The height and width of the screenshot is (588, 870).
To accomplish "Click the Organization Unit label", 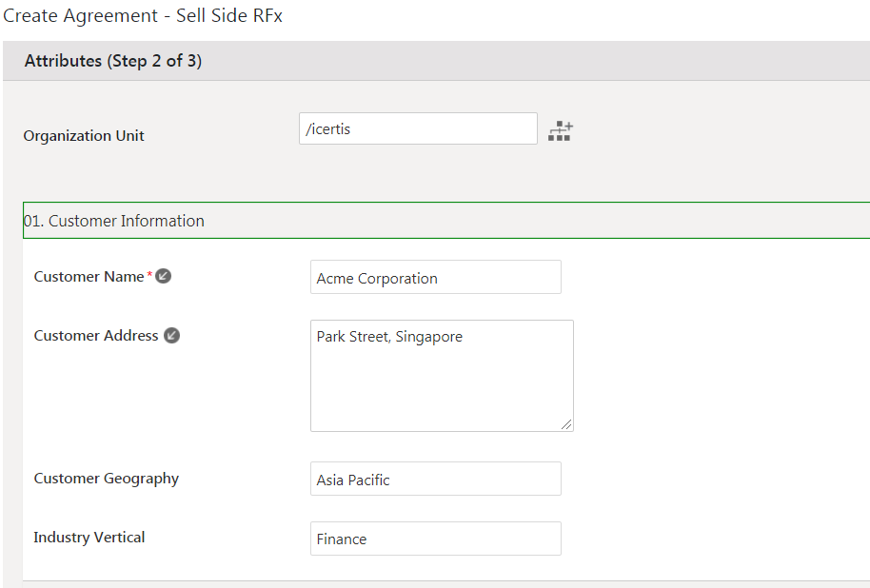I will click(84, 135).
